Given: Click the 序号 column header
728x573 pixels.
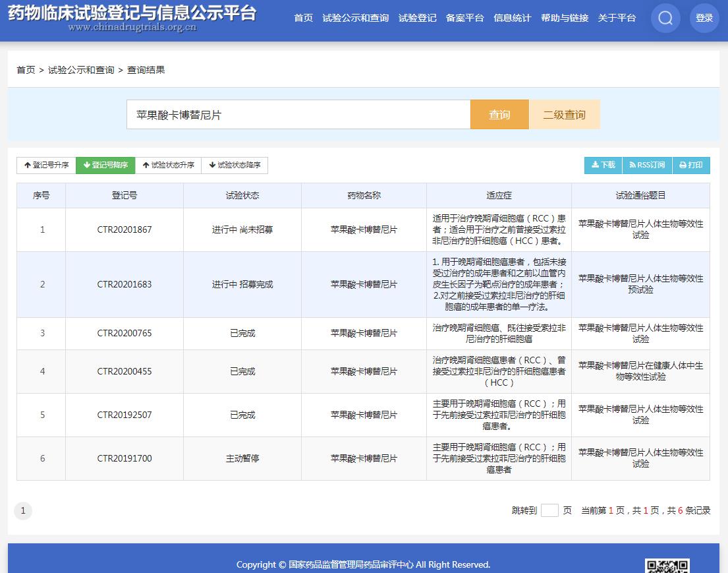Looking at the screenshot, I should pyautogui.click(x=42, y=196).
